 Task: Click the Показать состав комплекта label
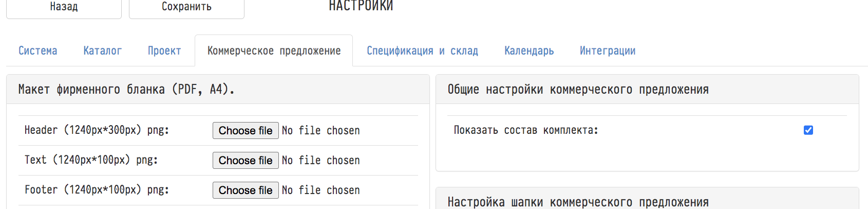[x=526, y=130]
